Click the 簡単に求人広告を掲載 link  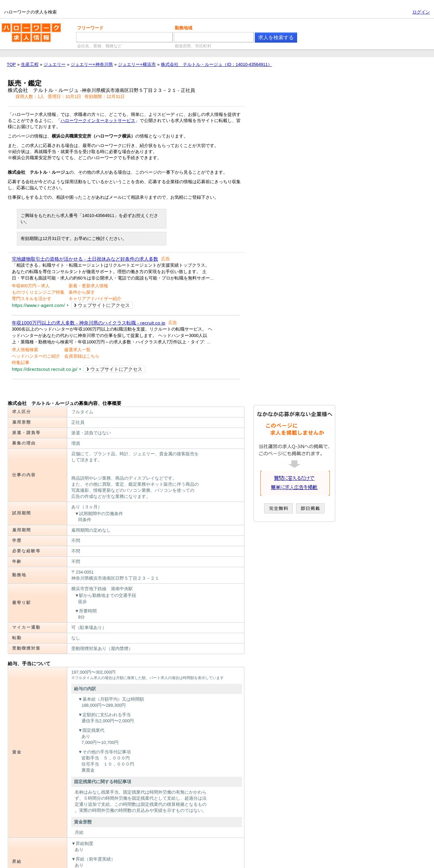294,487
